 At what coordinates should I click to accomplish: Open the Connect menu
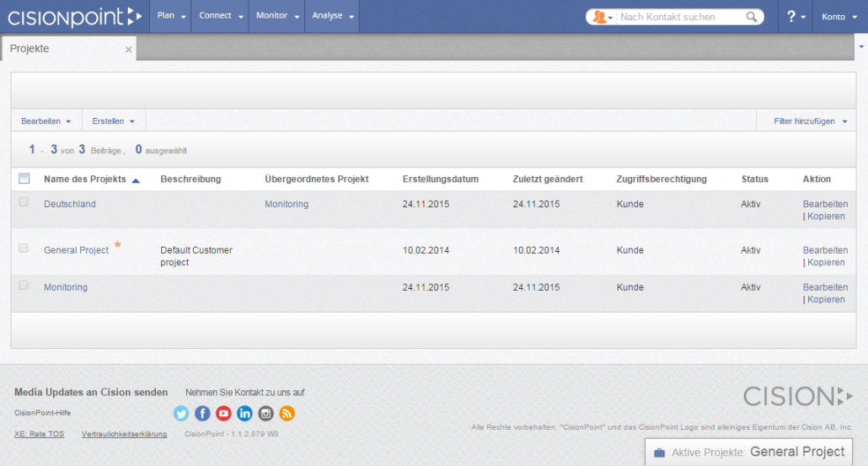point(220,16)
